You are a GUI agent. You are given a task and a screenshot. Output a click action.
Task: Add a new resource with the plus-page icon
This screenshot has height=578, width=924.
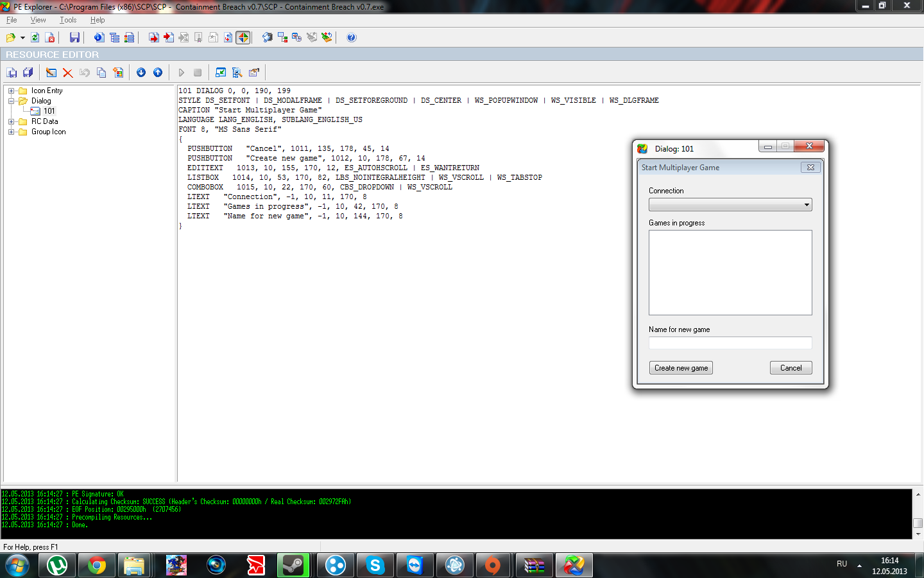118,73
